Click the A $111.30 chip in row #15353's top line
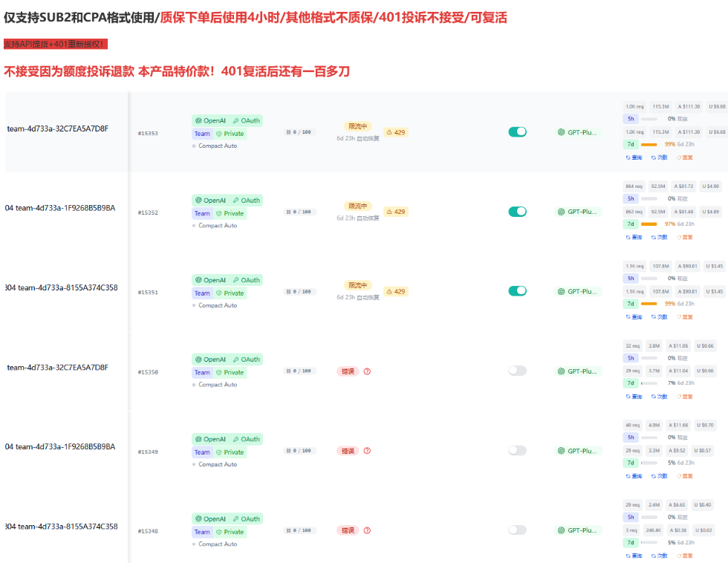728x563 pixels. [x=689, y=107]
